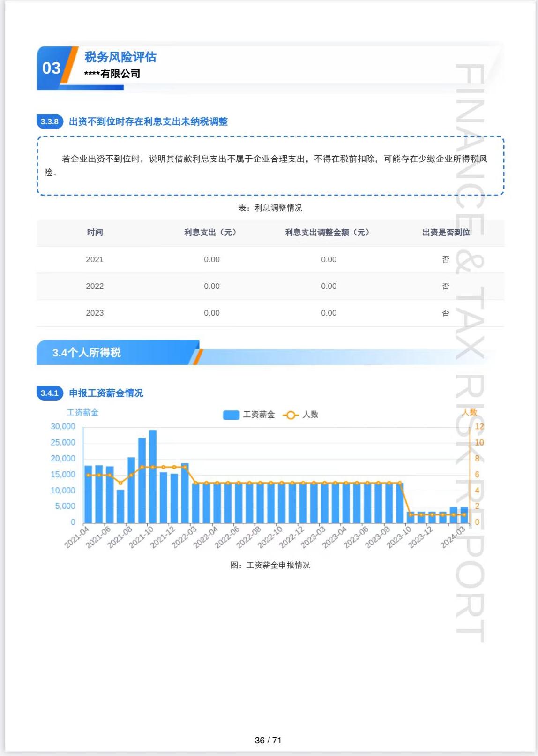Click the 2023-10 x-axis label
The width and height of the screenshot is (538, 756).
point(399,537)
